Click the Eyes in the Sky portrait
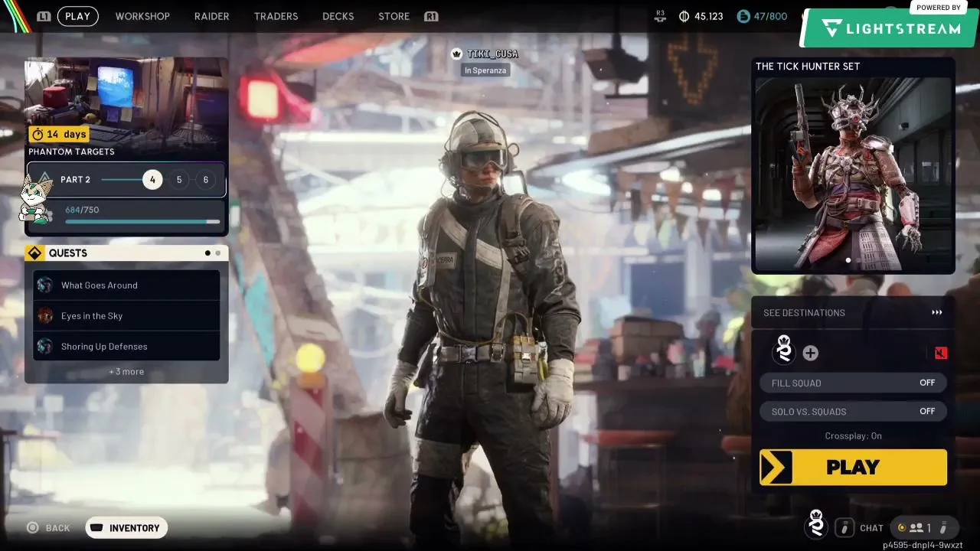980x551 pixels. pos(45,316)
